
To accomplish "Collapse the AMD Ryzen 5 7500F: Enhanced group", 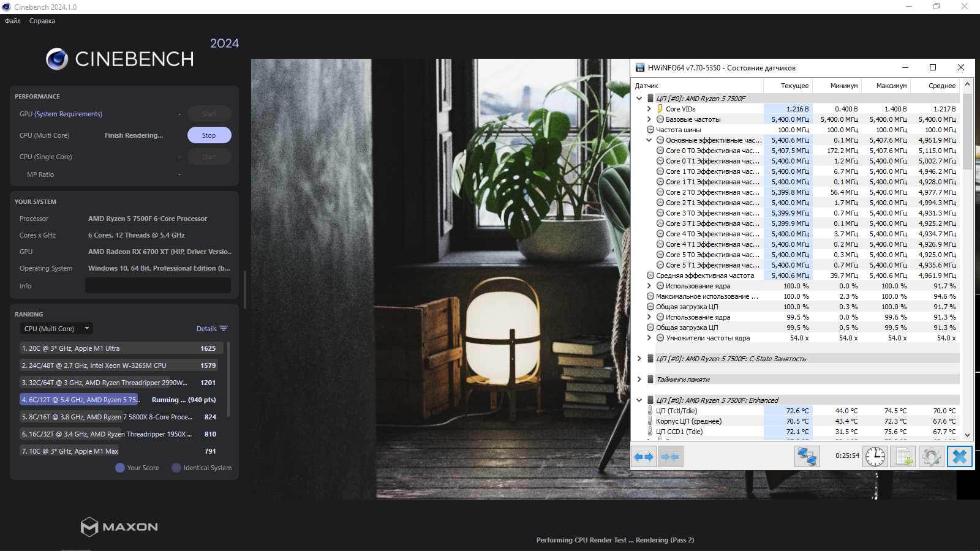I will point(639,400).
